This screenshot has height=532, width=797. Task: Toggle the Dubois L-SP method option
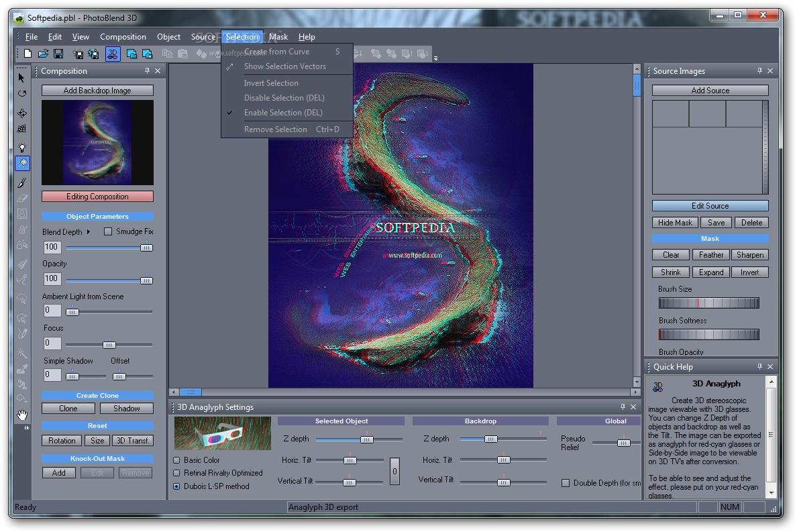pos(177,486)
